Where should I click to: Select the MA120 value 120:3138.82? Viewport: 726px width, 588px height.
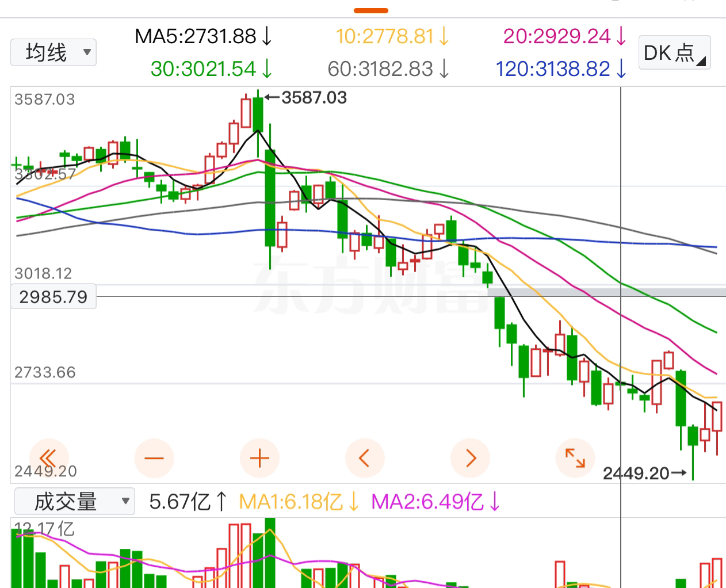(561, 69)
